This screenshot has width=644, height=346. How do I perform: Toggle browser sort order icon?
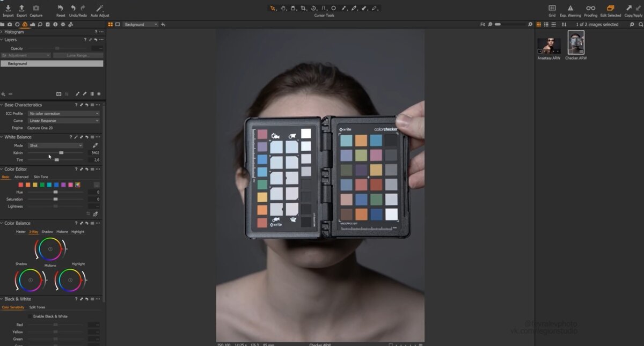point(564,24)
